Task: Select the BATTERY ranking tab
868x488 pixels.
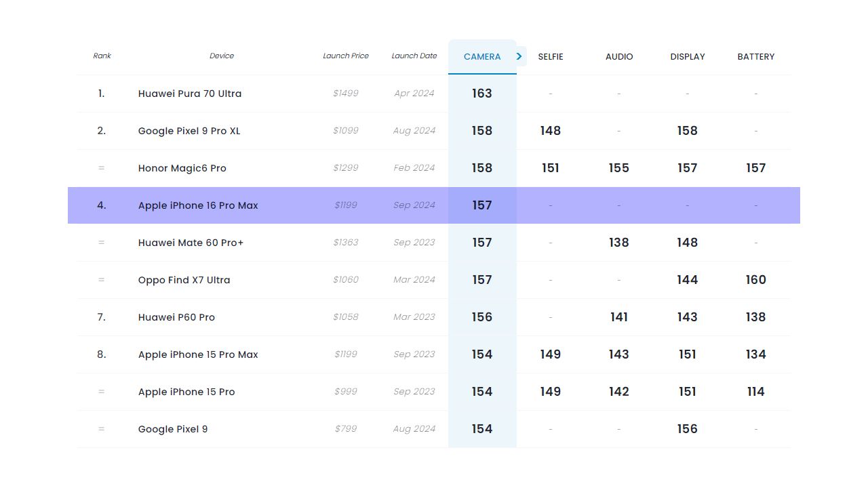Action: pyautogui.click(x=755, y=57)
